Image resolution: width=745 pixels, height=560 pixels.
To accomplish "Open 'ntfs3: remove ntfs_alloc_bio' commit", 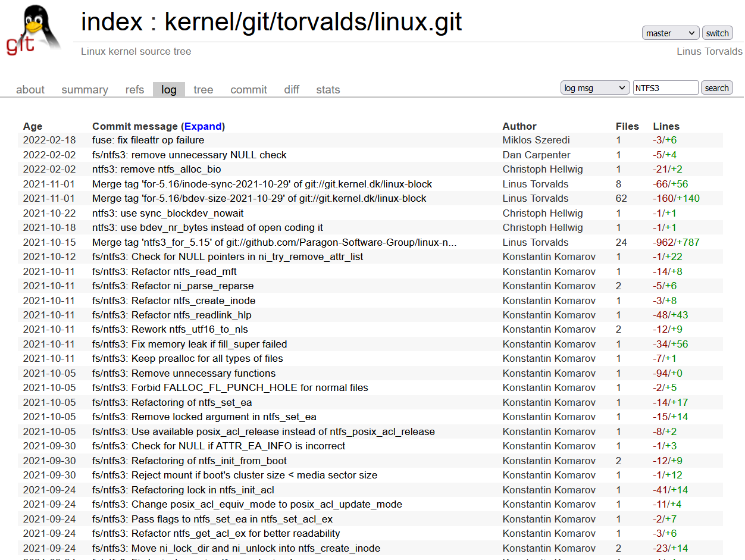I will click(156, 170).
